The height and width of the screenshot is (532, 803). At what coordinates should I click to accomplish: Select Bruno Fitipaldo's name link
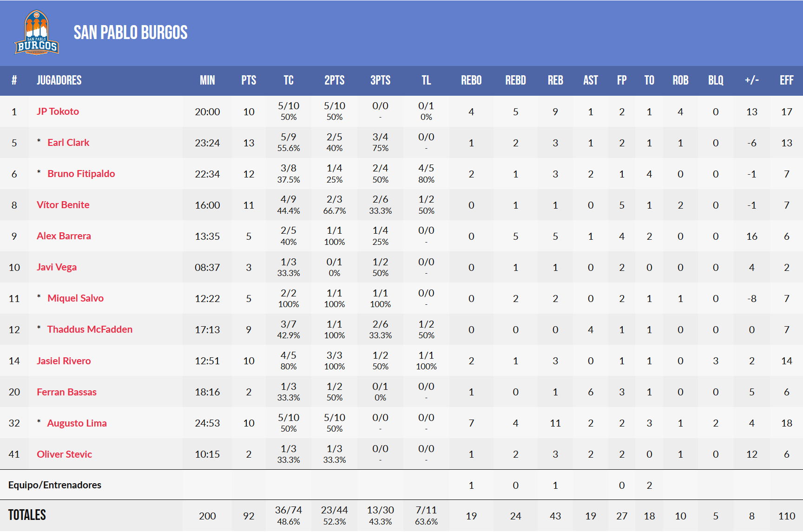click(x=81, y=174)
